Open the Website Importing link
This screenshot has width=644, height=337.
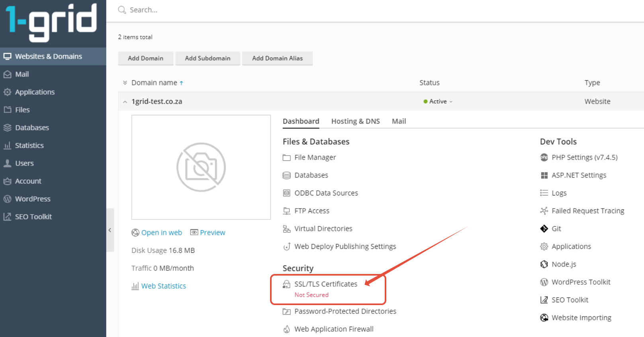point(581,318)
